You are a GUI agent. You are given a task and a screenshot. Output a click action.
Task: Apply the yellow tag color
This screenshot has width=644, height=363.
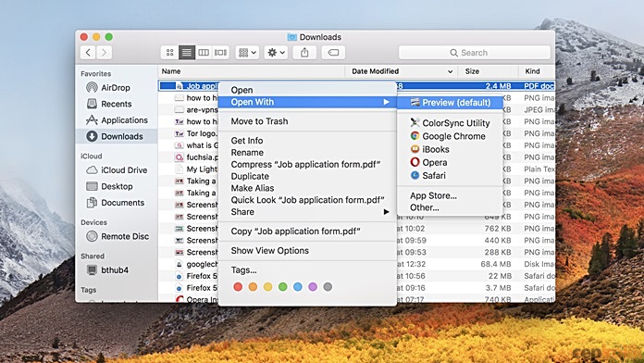click(x=267, y=286)
